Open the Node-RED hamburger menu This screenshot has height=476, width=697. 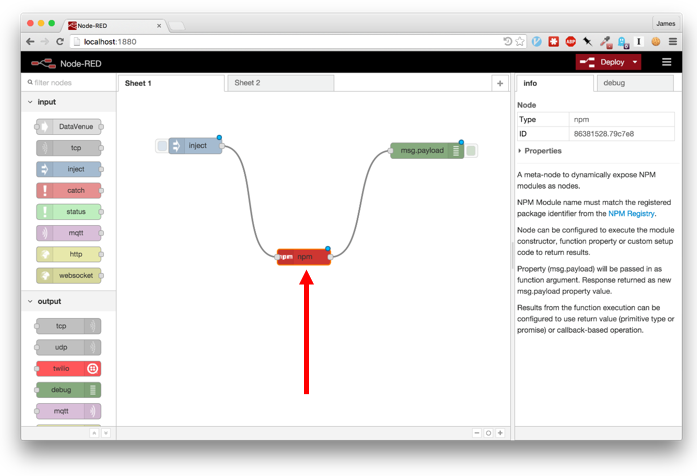point(667,62)
